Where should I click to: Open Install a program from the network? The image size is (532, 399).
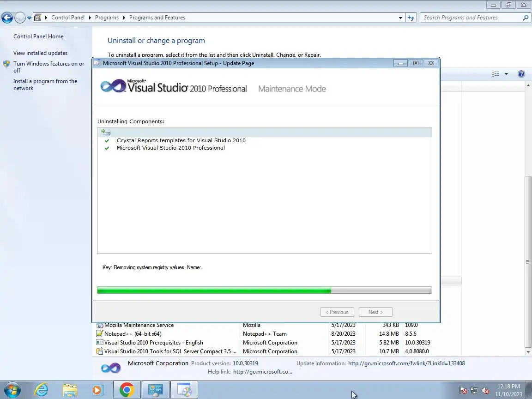pos(45,85)
